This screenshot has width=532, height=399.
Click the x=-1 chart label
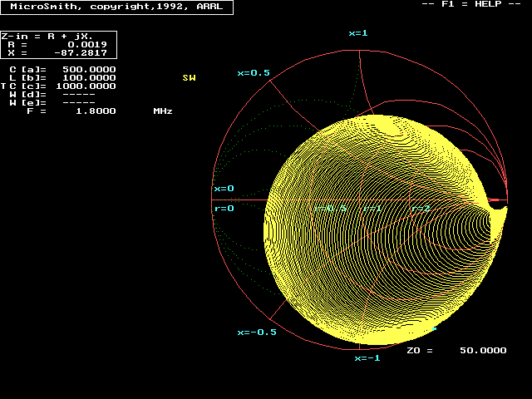(367, 358)
